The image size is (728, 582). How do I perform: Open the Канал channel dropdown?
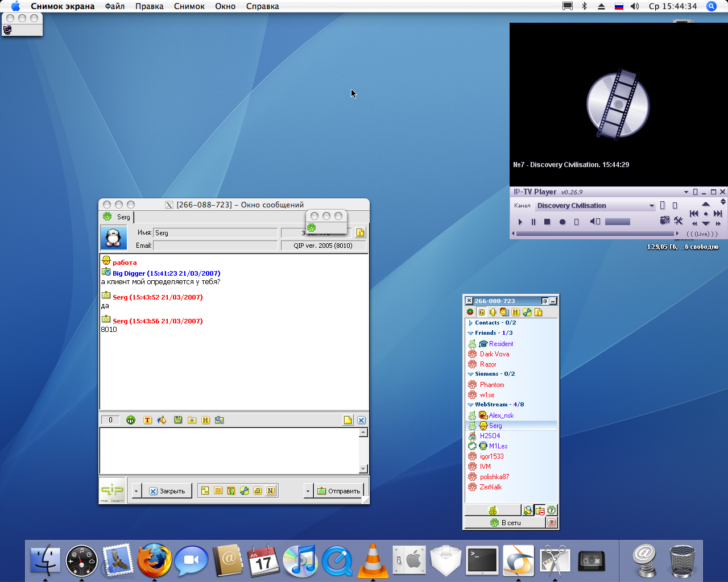pos(652,206)
